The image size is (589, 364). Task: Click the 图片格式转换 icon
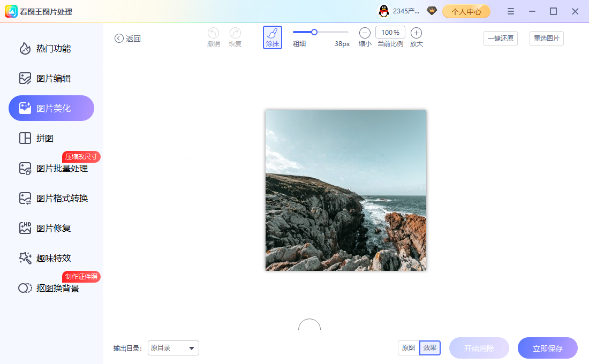click(x=25, y=199)
